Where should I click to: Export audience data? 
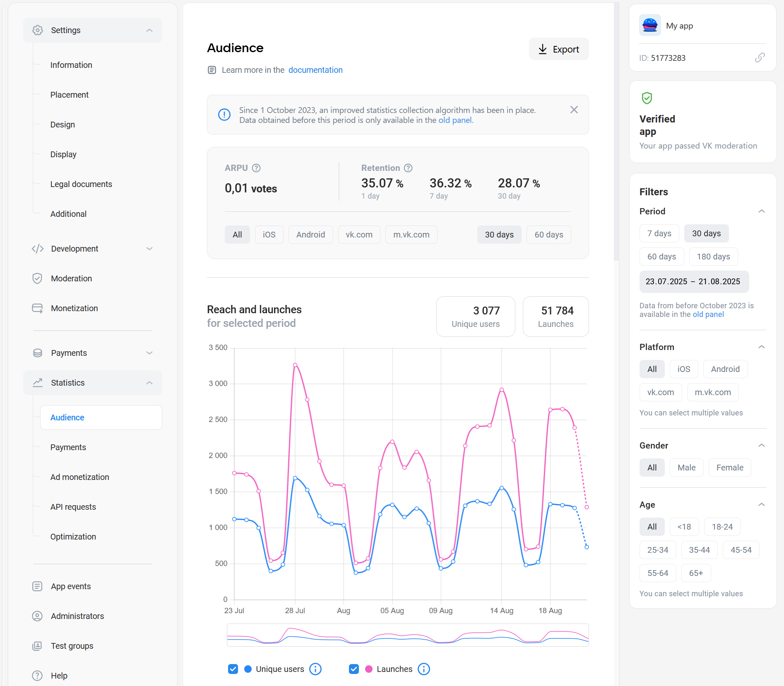pyautogui.click(x=559, y=49)
